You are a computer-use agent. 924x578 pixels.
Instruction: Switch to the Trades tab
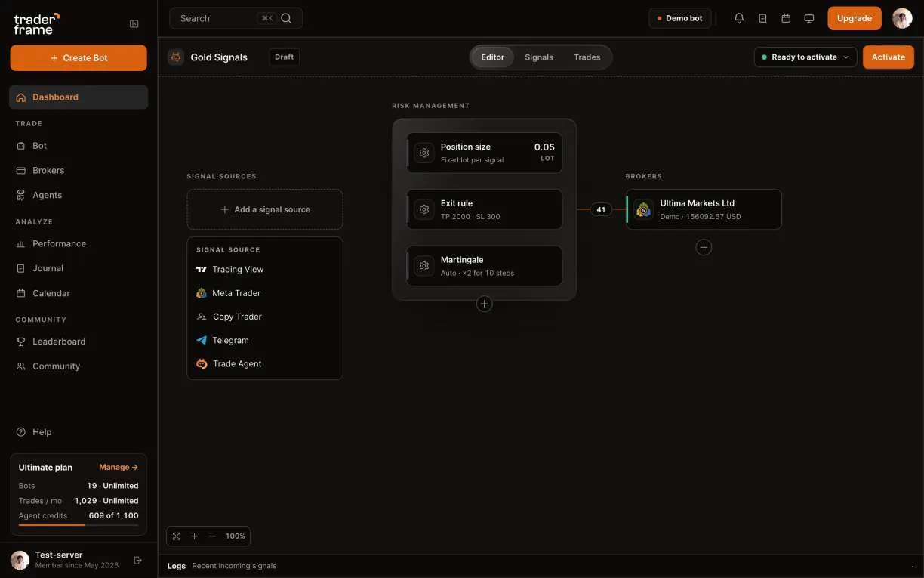pyautogui.click(x=587, y=57)
